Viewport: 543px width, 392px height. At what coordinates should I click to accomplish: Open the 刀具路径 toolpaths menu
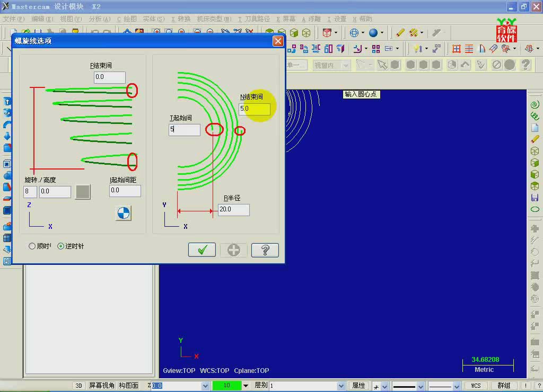pyautogui.click(x=254, y=19)
